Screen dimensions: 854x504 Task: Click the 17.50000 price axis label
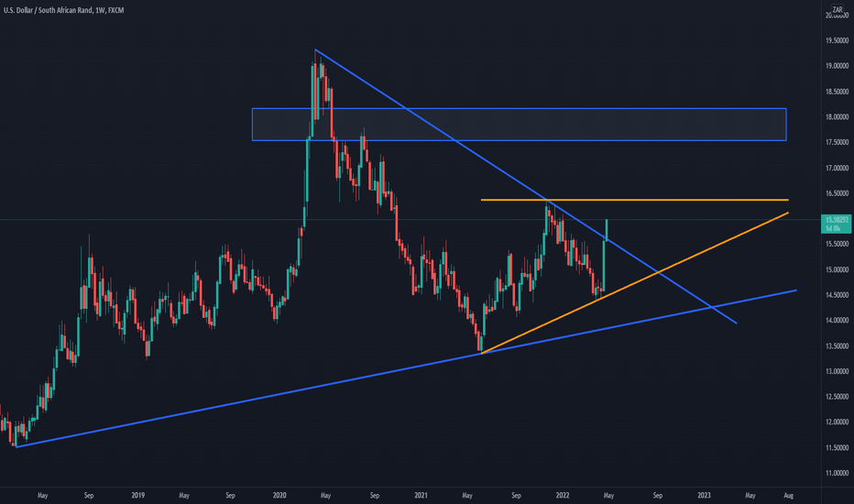[837, 142]
